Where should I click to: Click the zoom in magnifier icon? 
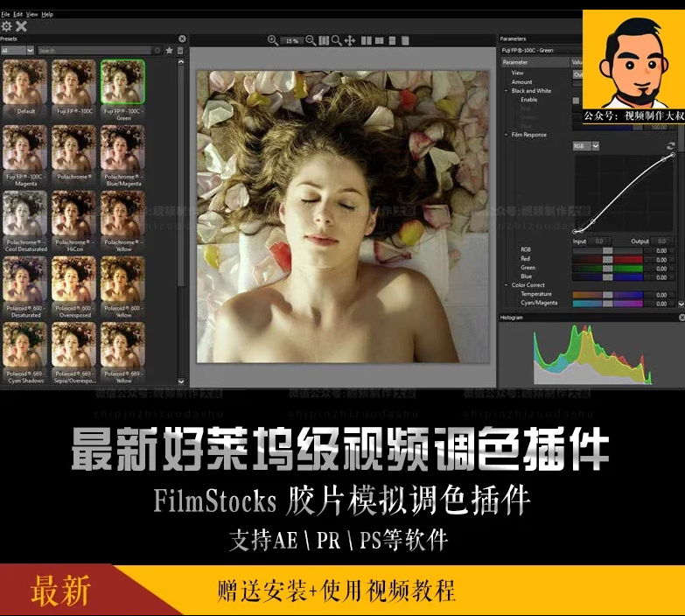point(273,40)
